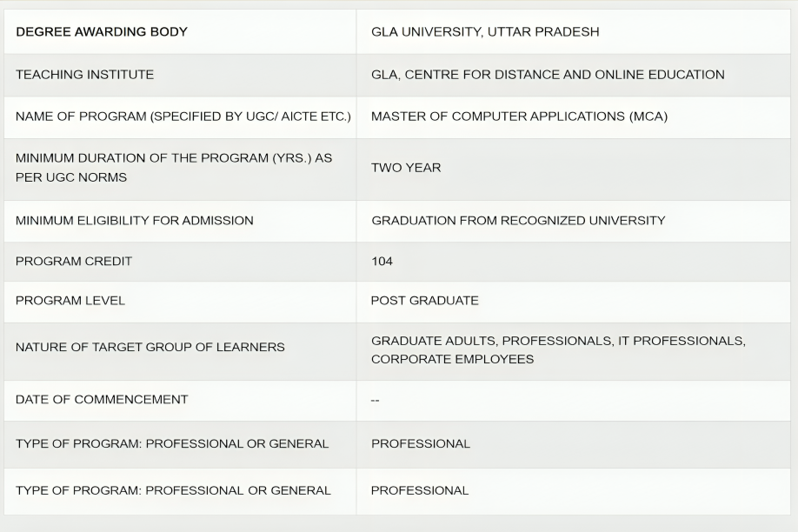Click the NAME OF PROGRAM label cell
Viewport: 798px width, 532px height.
click(x=183, y=116)
